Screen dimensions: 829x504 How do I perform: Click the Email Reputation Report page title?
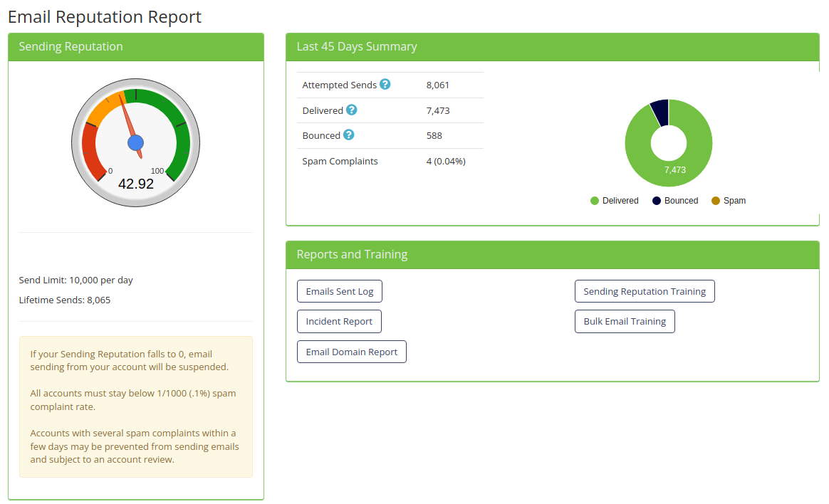click(x=105, y=17)
